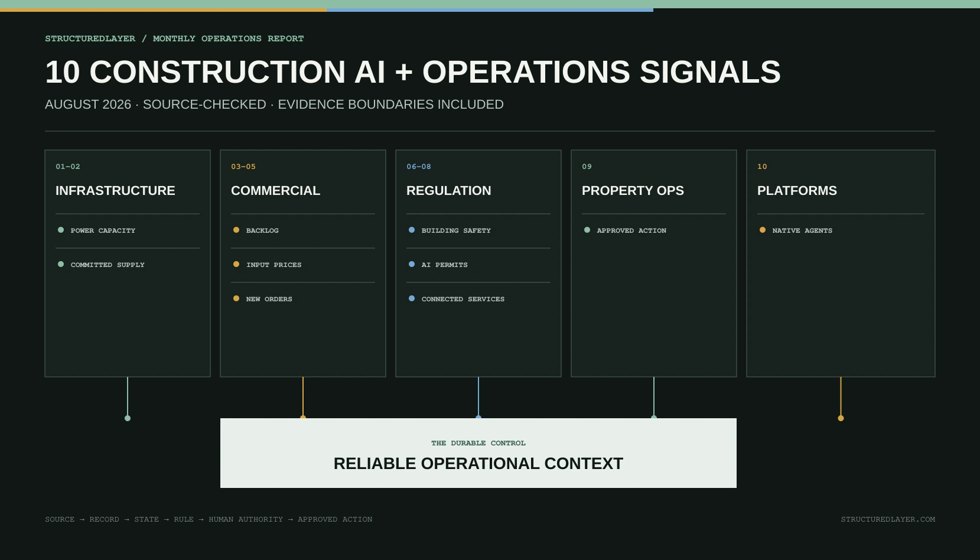The image size is (980, 560).
Task: Click the 'COMMITTED SUPPLY' item
Action: [x=108, y=265]
